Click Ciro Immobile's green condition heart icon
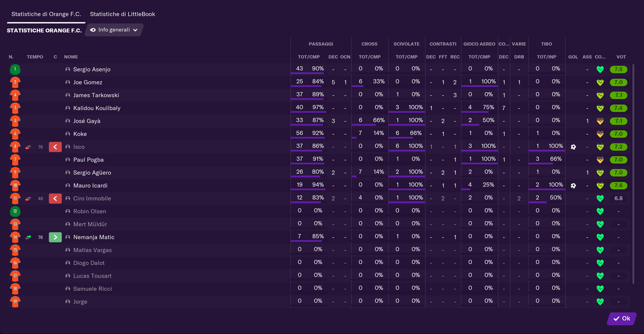Viewport: 644px width, 334px height. pos(600,199)
